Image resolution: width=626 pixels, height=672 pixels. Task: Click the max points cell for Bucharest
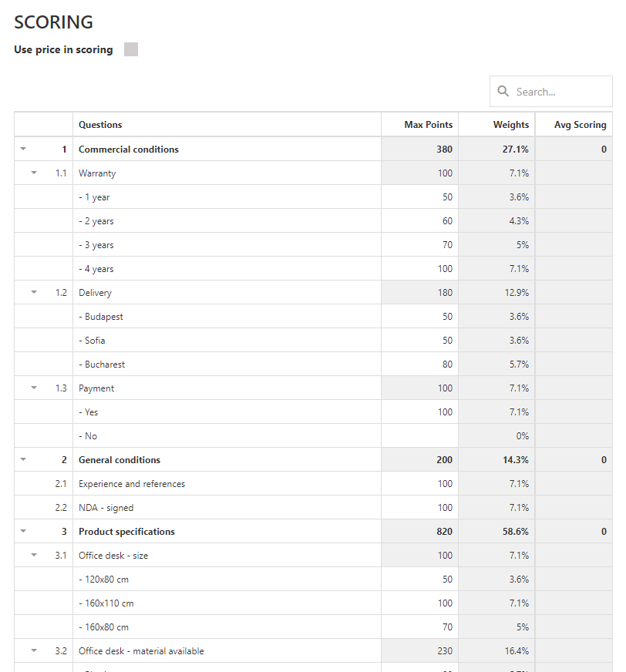pyautogui.click(x=420, y=364)
